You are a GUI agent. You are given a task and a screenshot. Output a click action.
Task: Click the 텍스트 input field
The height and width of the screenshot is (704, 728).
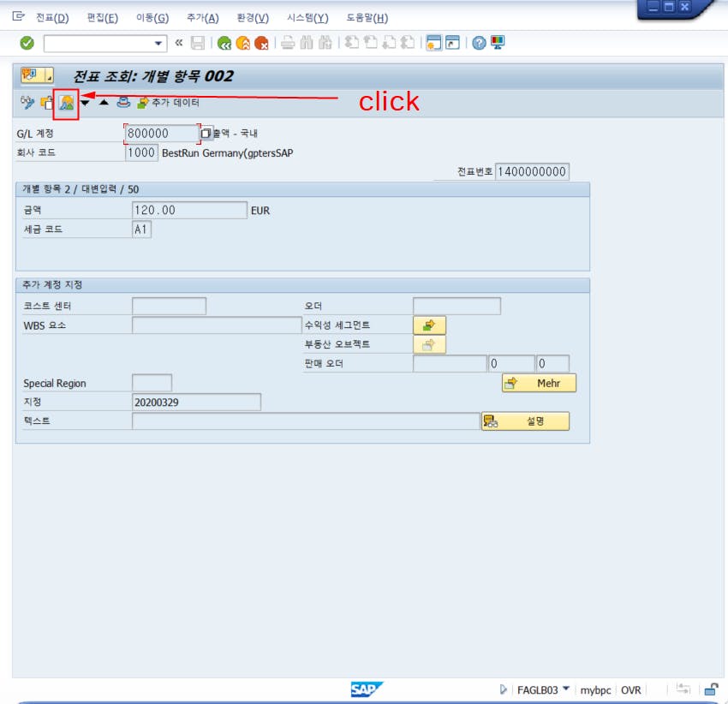[306, 421]
